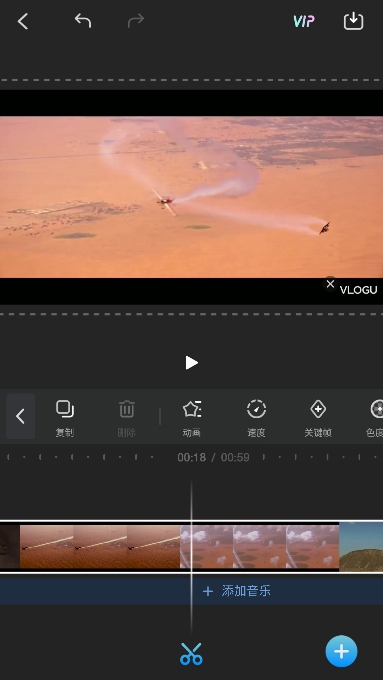Duplicate the clip with 复制
The width and height of the screenshot is (383, 680).
(65, 418)
